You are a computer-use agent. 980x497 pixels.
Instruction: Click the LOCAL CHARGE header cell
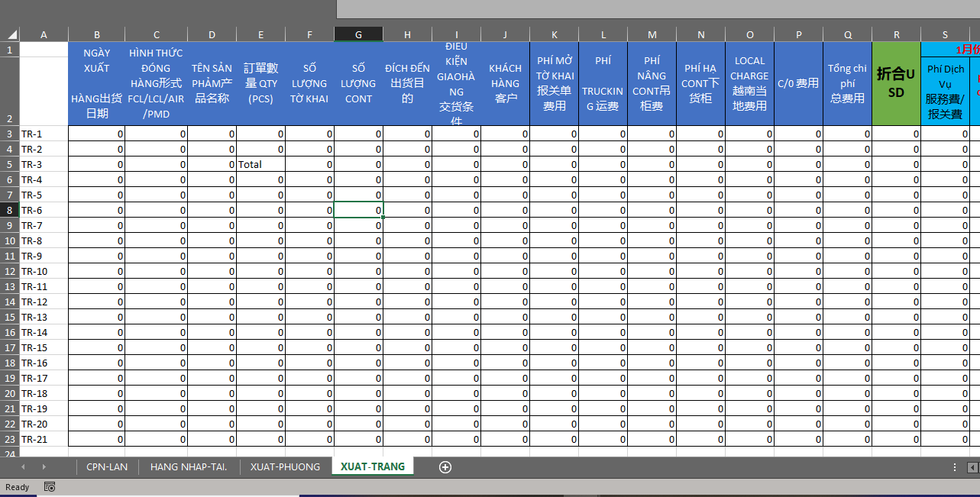(749, 84)
